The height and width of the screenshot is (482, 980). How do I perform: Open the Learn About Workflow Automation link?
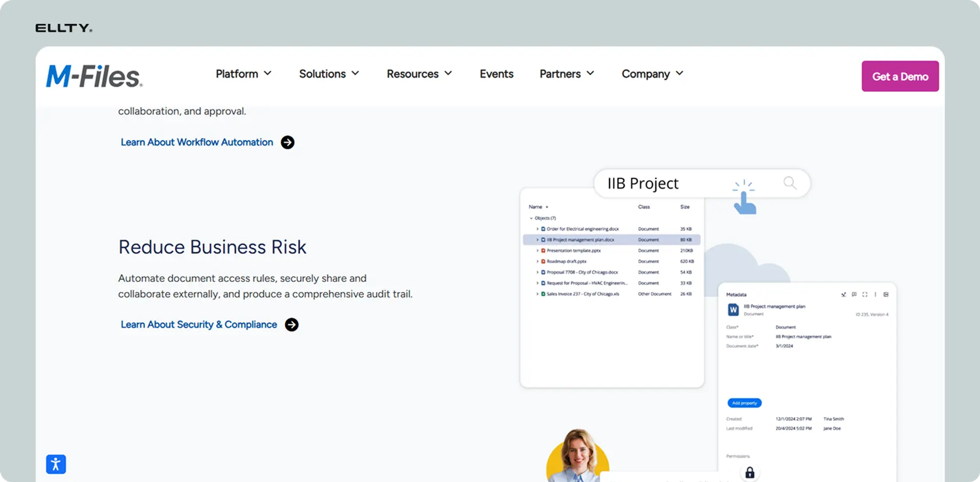[197, 142]
